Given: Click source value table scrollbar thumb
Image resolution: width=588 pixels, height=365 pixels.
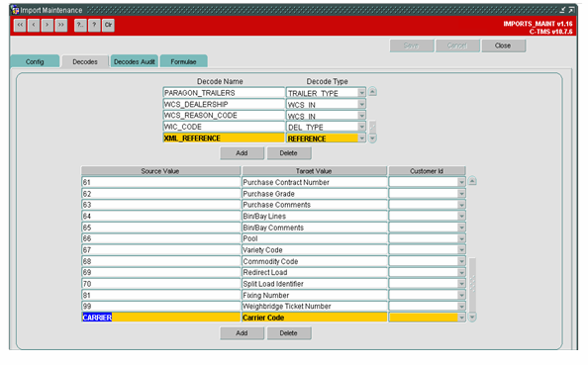Looking at the screenshot, I should pos(472,284).
